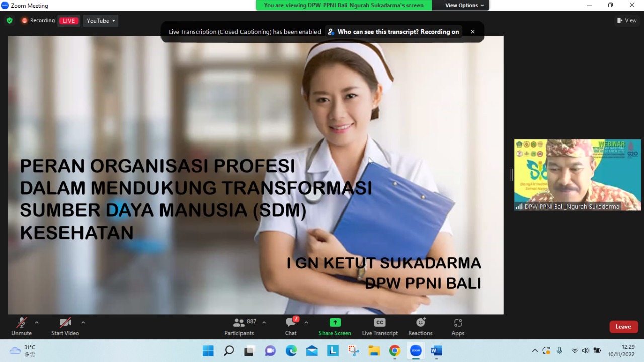Open the Chat panel
The height and width of the screenshot is (362, 644).
pyautogui.click(x=291, y=327)
